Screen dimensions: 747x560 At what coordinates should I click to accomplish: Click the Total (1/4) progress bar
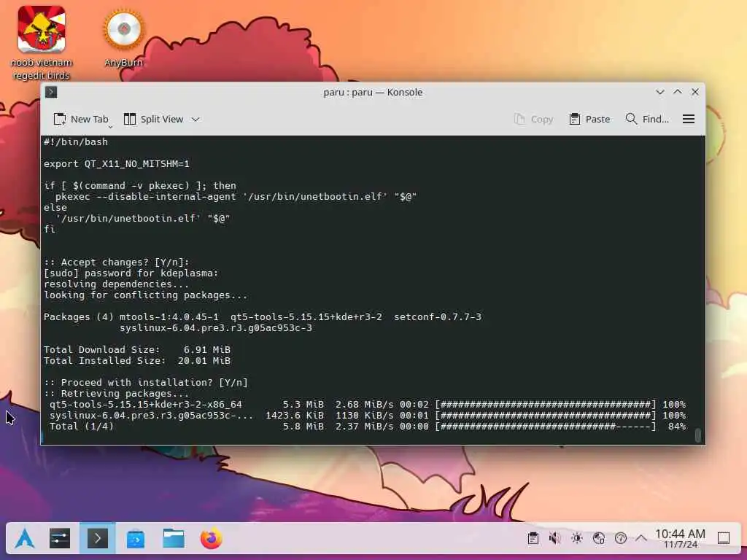pyautogui.click(x=546, y=426)
